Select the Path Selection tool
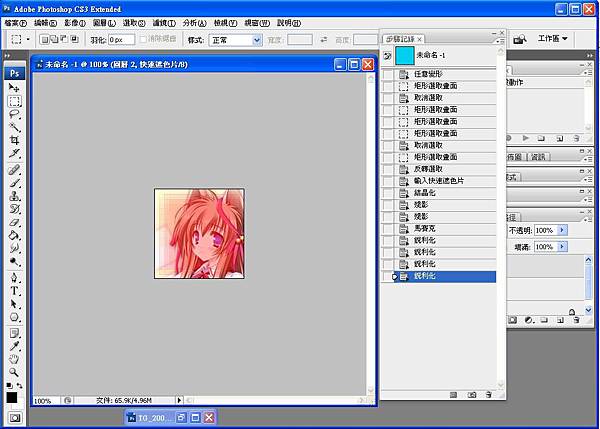This screenshot has height=429, width=600. [x=15, y=304]
